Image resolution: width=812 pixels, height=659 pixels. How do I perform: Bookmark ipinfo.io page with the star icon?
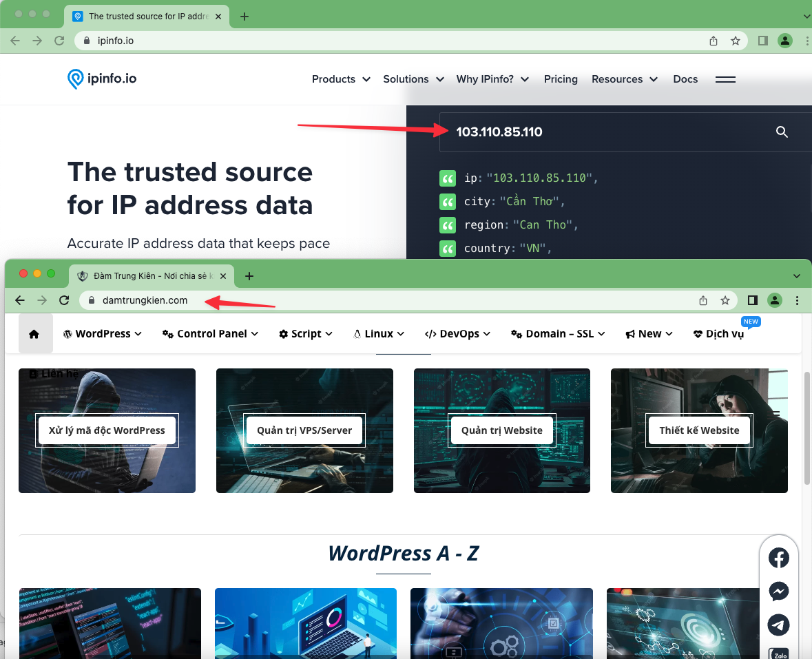tap(736, 41)
